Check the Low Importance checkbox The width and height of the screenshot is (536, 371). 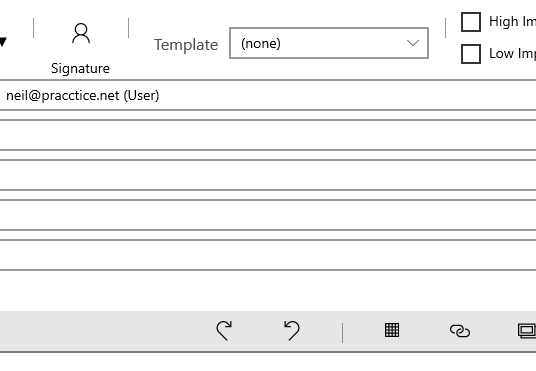point(471,54)
